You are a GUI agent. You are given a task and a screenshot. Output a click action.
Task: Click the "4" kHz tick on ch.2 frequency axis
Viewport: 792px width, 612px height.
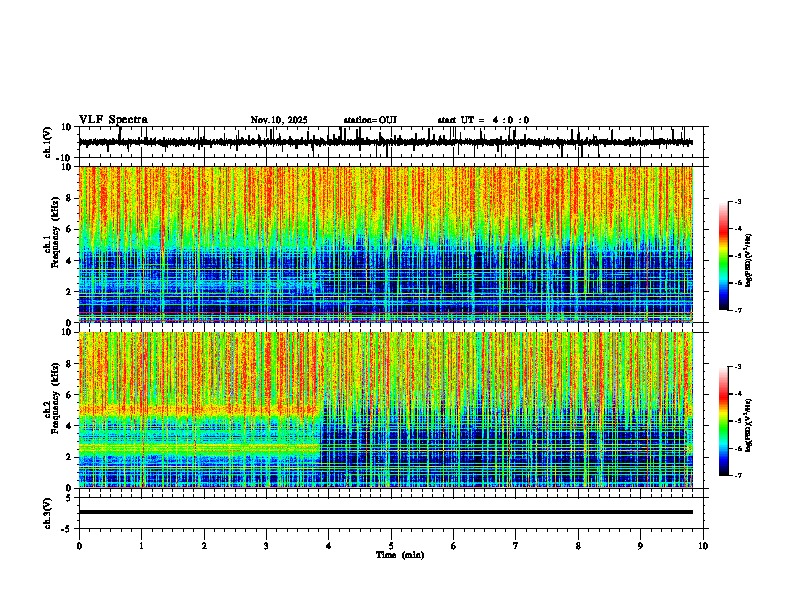[70, 426]
